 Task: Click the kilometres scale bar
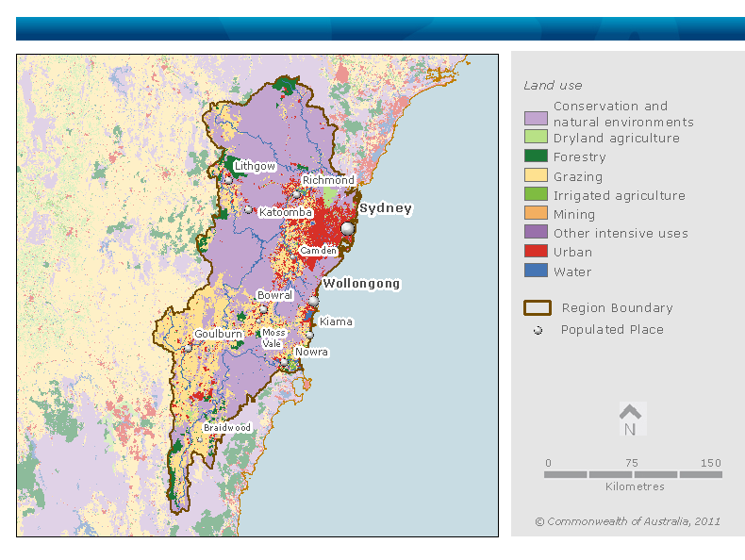pyautogui.click(x=633, y=474)
